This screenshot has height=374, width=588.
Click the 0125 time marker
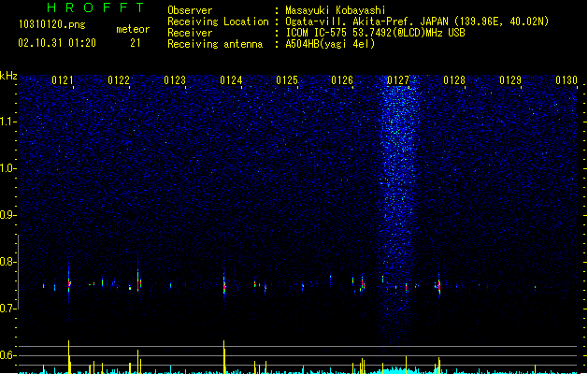(x=287, y=80)
